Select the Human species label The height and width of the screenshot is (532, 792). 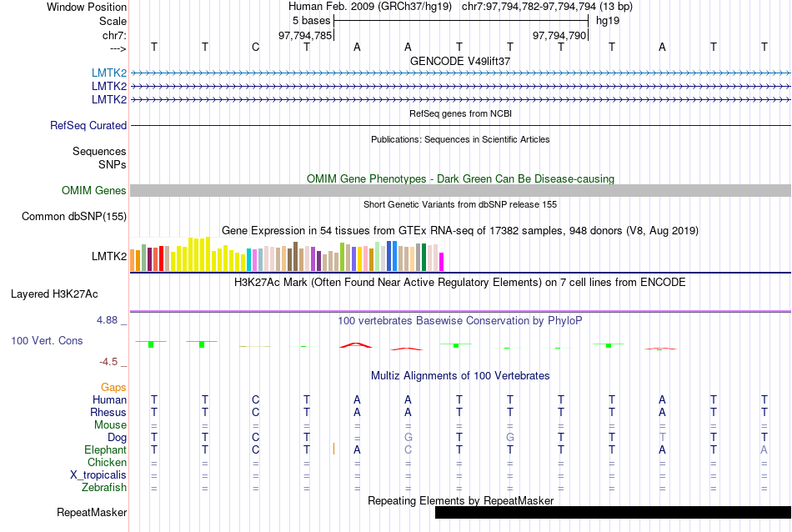pos(109,399)
